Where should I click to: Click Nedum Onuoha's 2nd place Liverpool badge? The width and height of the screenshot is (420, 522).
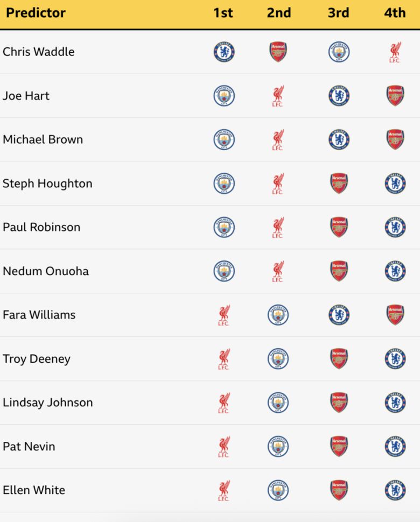(278, 271)
